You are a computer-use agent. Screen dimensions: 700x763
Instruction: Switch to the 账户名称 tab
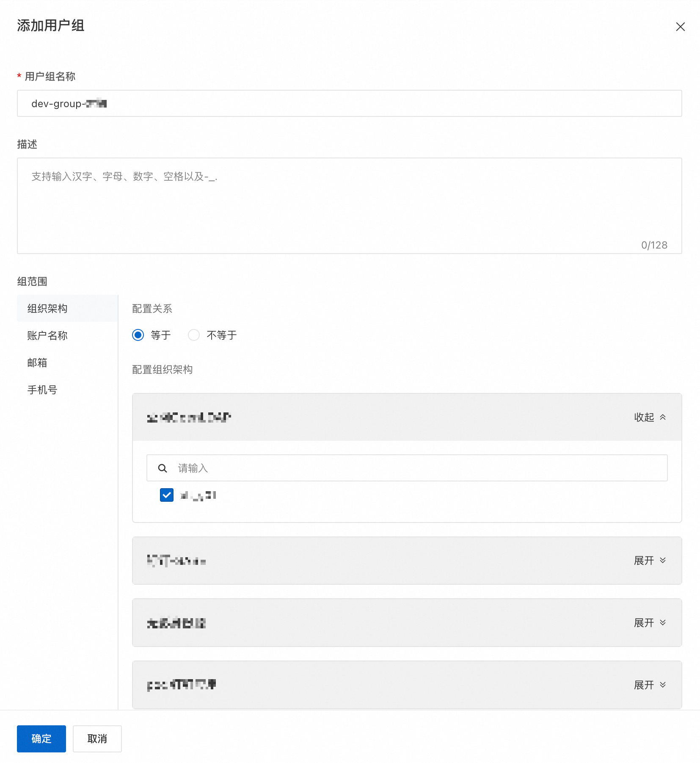(x=47, y=335)
